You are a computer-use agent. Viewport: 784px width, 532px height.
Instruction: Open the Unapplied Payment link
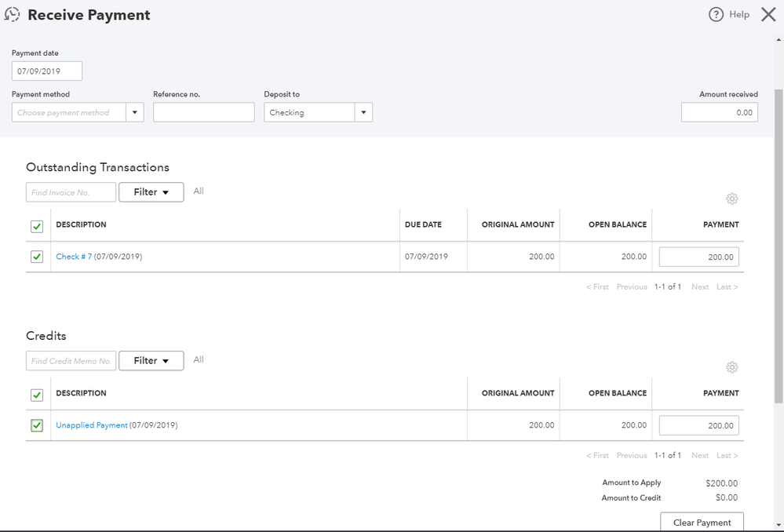pyautogui.click(x=91, y=425)
